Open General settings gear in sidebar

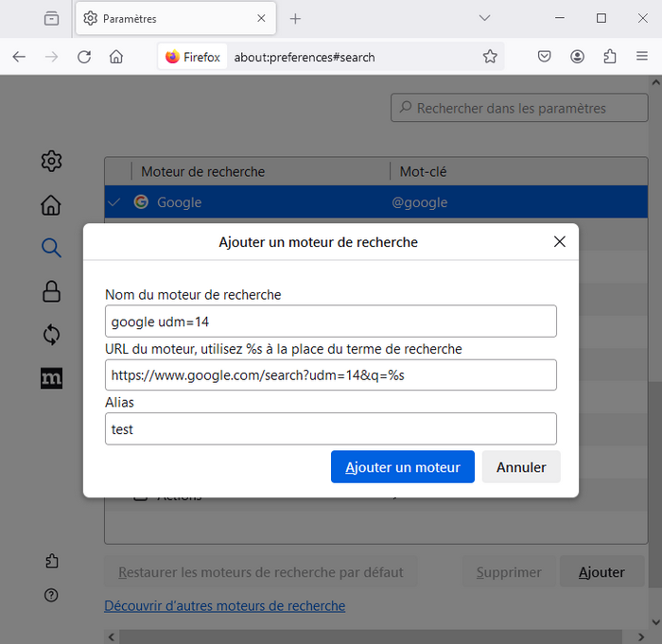51,161
